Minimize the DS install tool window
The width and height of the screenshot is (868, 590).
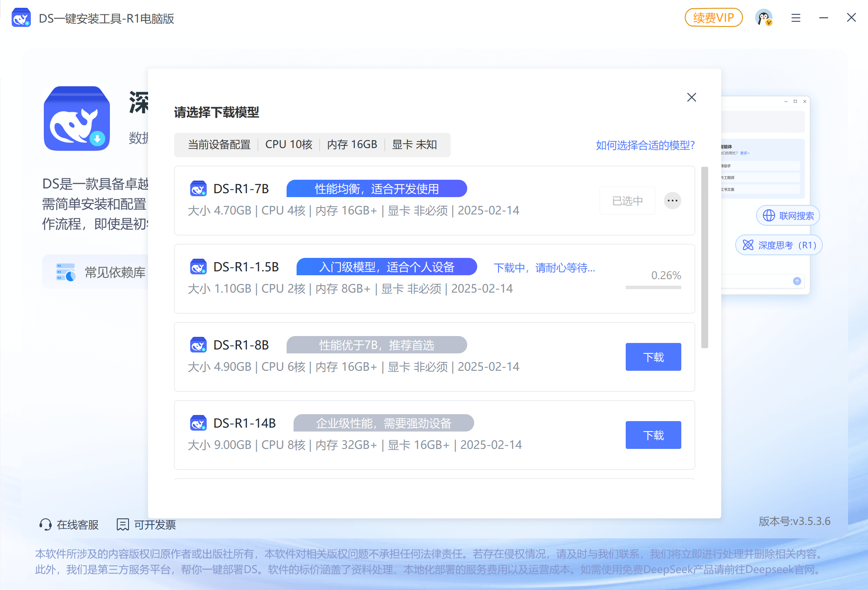point(823,18)
